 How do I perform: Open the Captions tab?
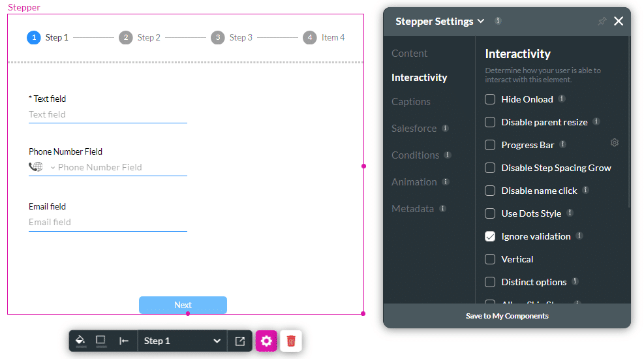coord(410,102)
